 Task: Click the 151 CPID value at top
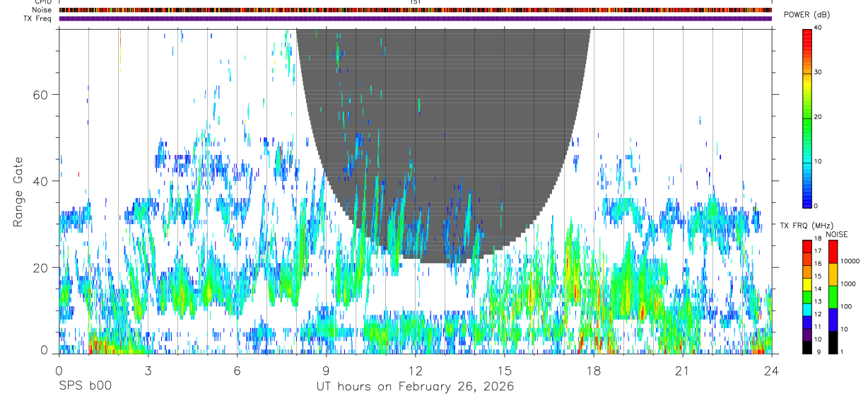(x=415, y=2)
